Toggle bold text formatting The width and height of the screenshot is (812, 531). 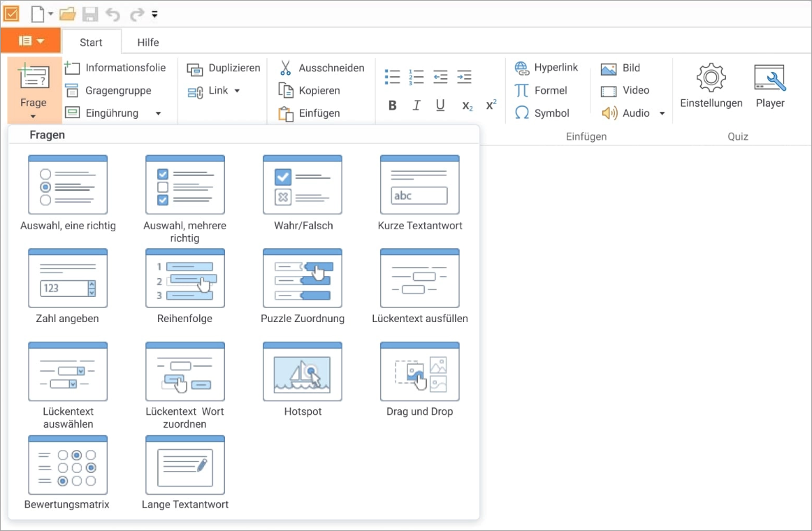393,106
